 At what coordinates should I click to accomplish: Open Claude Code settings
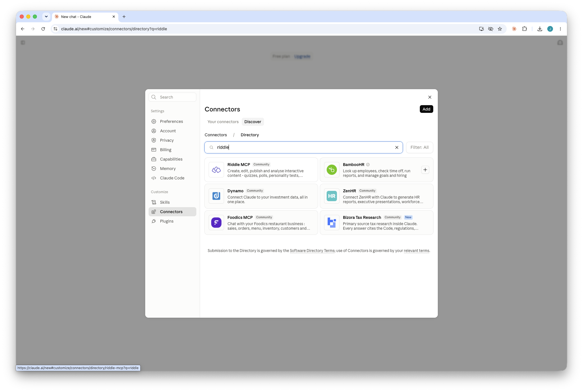172,178
